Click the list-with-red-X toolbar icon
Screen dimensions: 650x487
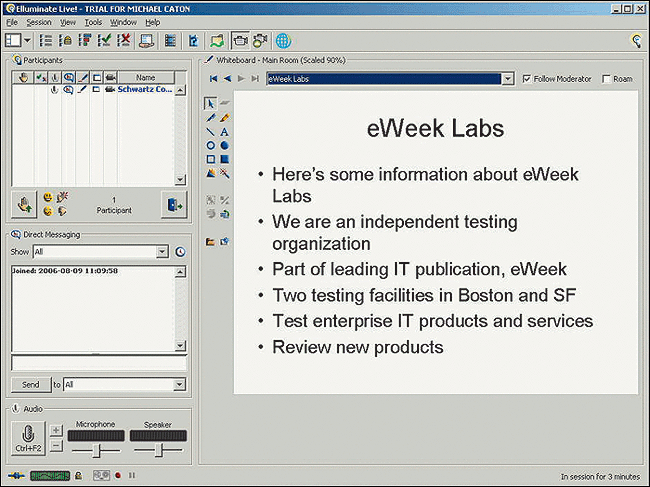point(124,41)
